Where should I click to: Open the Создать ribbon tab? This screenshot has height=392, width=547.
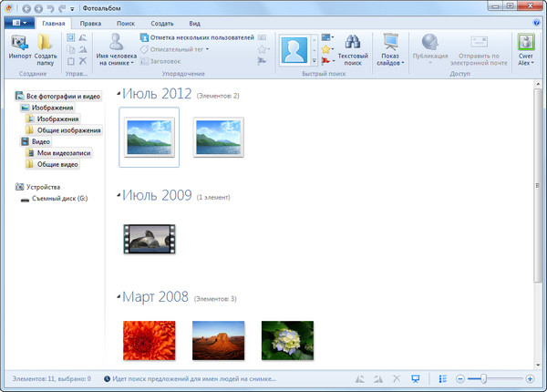162,22
